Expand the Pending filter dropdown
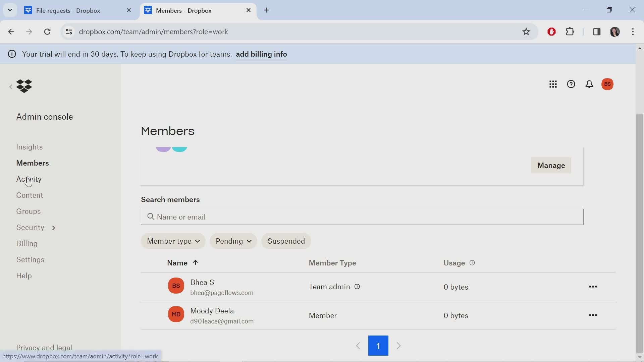 point(233,241)
